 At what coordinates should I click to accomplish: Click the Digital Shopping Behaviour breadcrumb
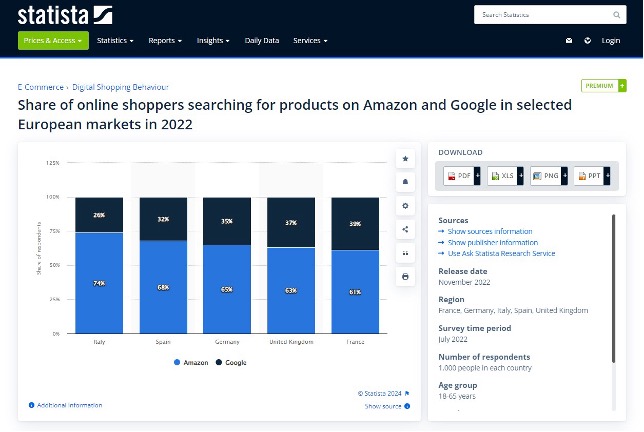(x=121, y=87)
